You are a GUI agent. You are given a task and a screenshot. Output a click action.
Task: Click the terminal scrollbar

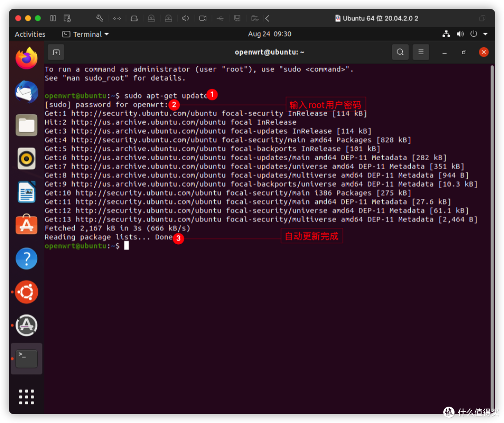click(x=492, y=238)
